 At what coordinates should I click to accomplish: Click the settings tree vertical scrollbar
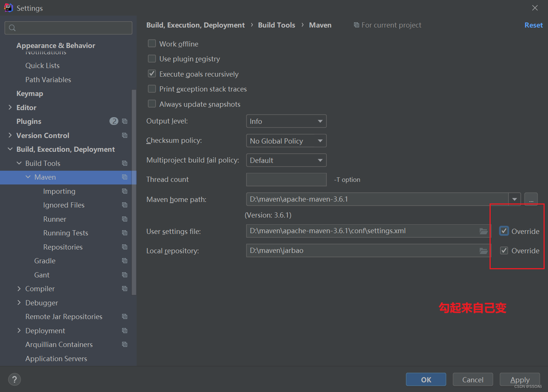(x=134, y=192)
